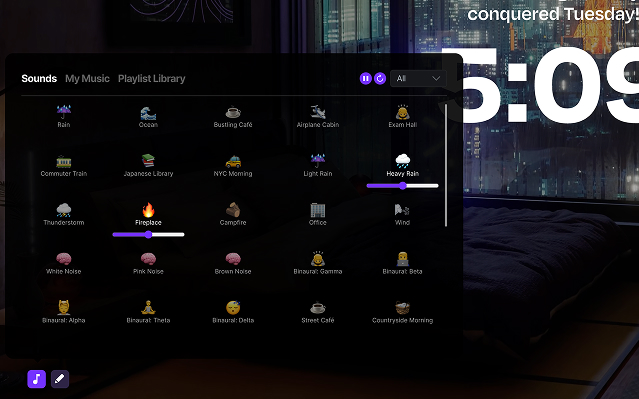Choose Binaural: Alpha sound
Viewport: 639px width, 399px height.
pyautogui.click(x=64, y=312)
